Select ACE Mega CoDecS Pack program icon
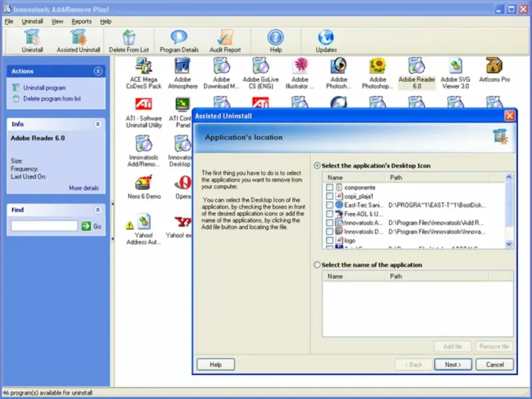The image size is (532, 399). [x=144, y=73]
